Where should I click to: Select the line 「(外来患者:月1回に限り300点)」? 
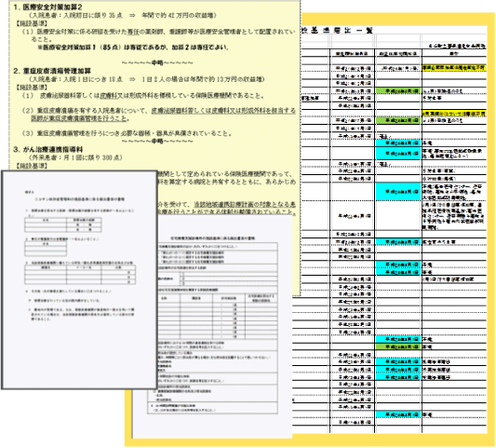pos(75,157)
